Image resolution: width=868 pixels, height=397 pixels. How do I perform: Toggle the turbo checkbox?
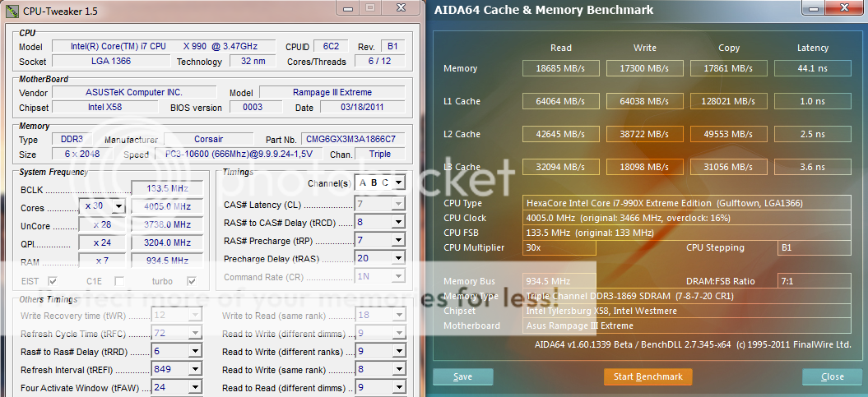(192, 281)
